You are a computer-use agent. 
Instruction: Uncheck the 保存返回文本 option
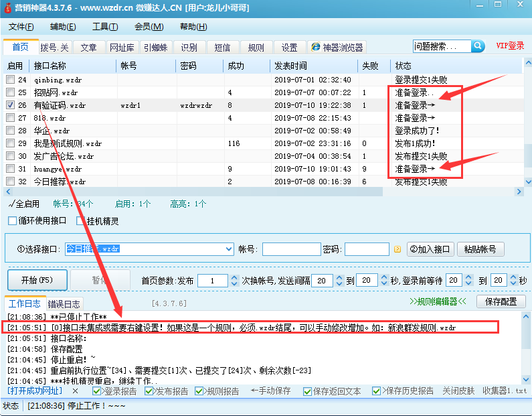[308, 392]
